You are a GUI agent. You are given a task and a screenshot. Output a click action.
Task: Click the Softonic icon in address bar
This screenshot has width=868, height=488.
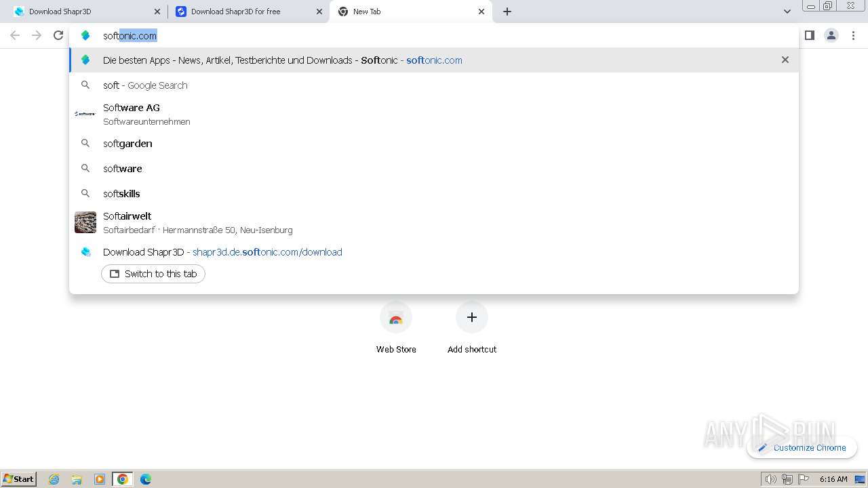(x=85, y=35)
